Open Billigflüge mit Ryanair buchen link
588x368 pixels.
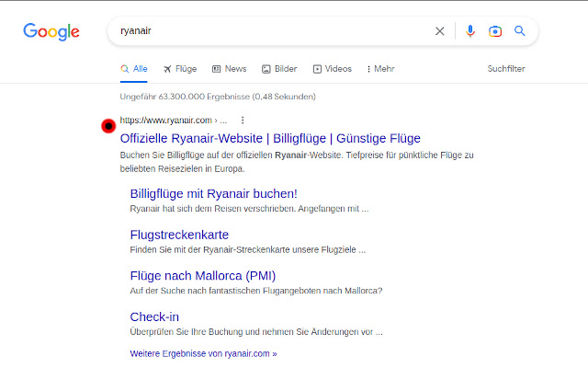point(213,194)
